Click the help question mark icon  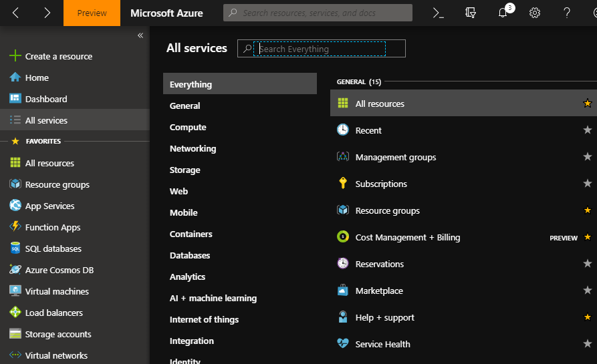click(567, 13)
